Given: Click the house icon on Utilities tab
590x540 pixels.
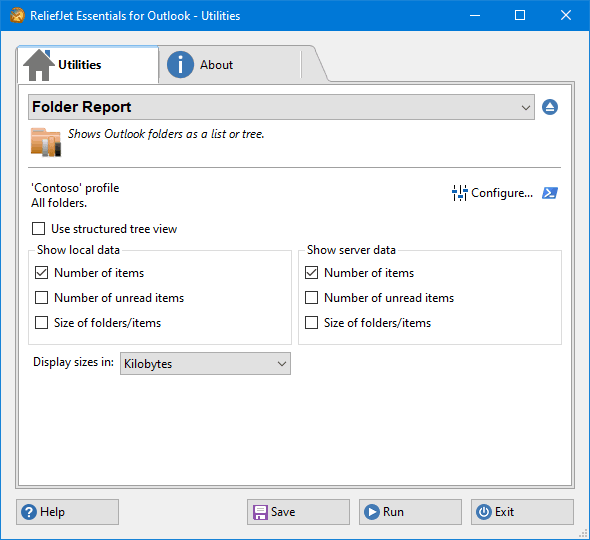Looking at the screenshot, I should (x=38, y=65).
